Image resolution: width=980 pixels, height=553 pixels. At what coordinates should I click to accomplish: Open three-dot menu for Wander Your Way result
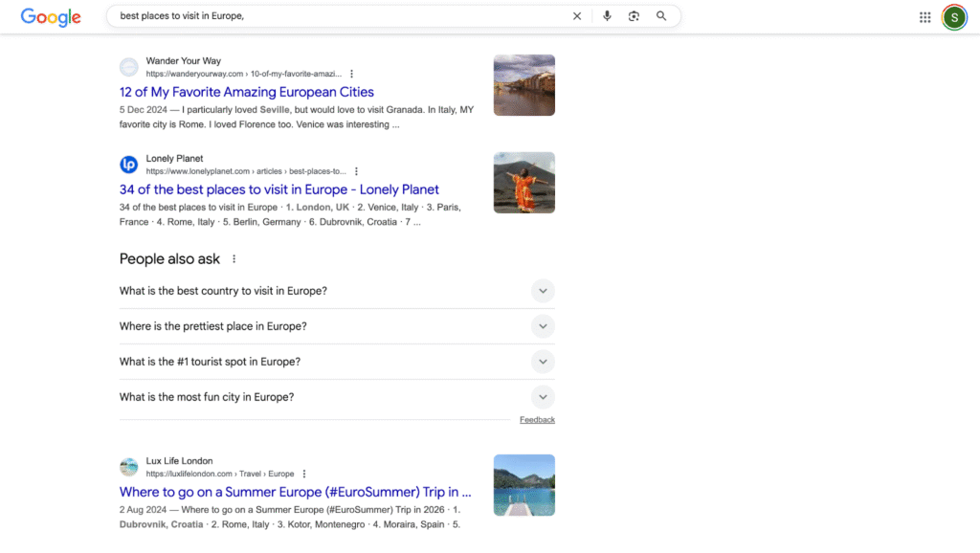[351, 74]
